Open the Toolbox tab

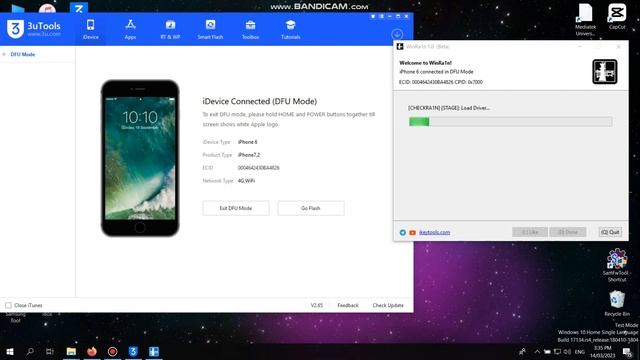click(250, 29)
